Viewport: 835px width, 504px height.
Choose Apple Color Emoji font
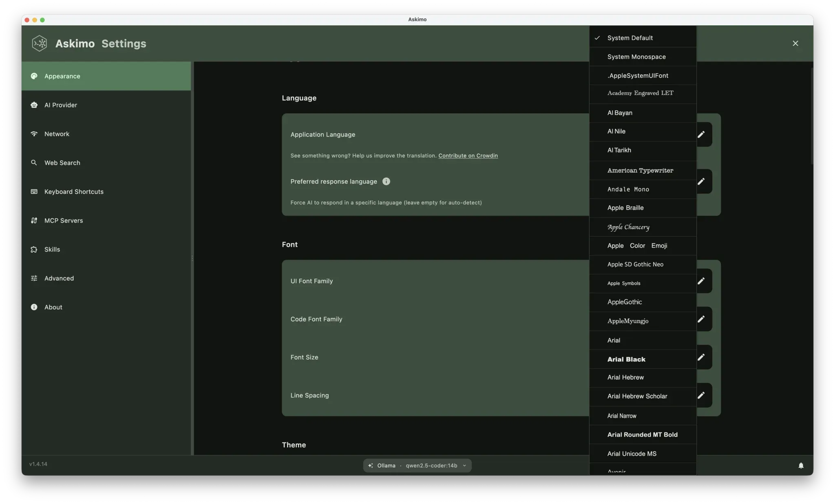point(643,246)
